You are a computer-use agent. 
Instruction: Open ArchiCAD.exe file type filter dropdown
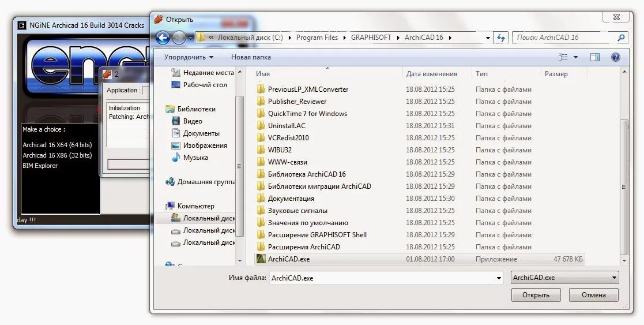tap(565, 278)
